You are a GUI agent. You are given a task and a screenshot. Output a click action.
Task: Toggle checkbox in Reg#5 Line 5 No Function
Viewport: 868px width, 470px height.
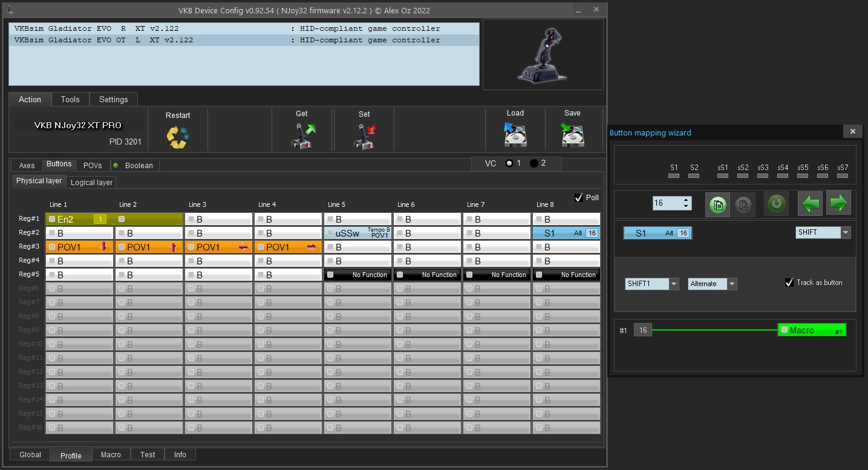[330, 275]
